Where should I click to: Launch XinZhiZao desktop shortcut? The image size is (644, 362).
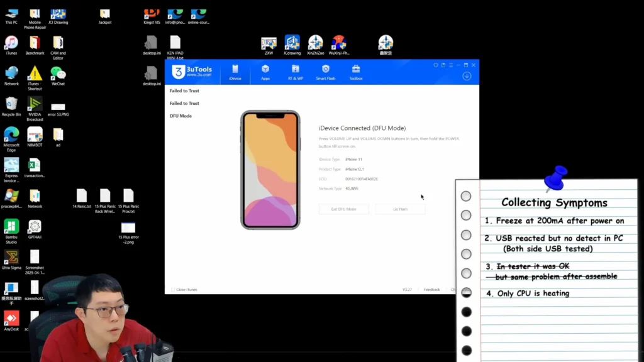pyautogui.click(x=316, y=45)
